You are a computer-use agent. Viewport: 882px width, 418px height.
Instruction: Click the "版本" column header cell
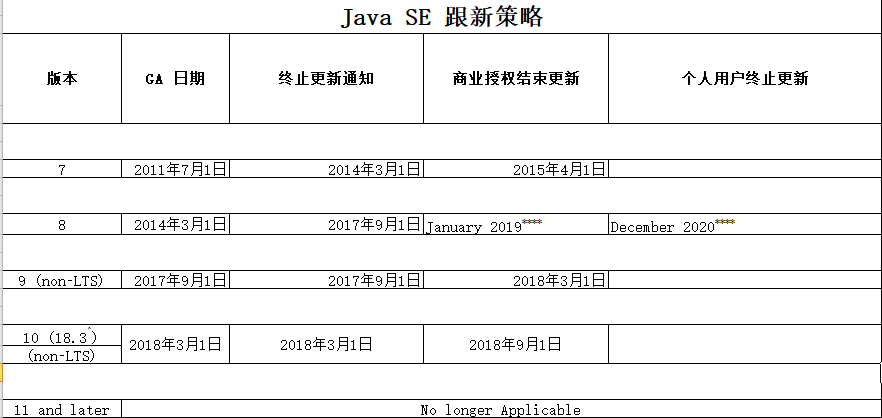click(x=61, y=79)
